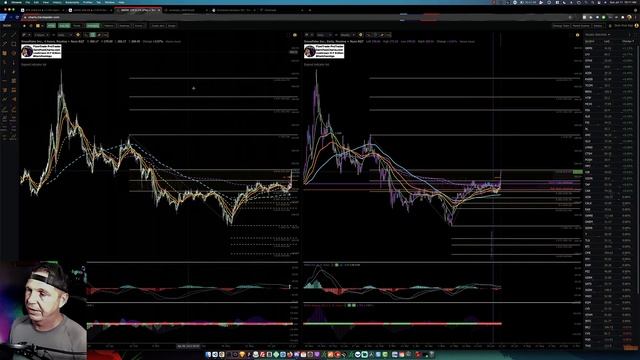The width and height of the screenshot is (640, 360).
Task: Click the yellow alert icon on the right chart
Action: coord(577,35)
